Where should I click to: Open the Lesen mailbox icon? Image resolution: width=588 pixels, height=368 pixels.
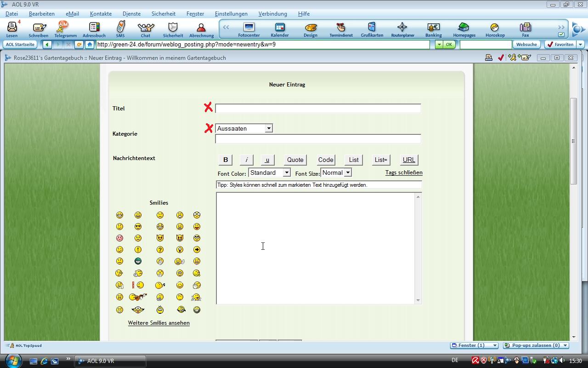point(12,29)
